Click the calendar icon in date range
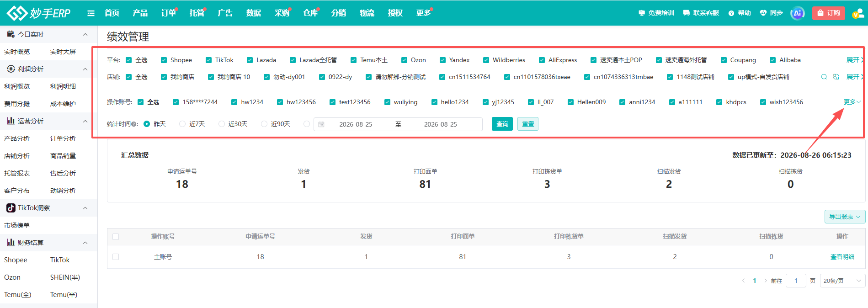Screen dimensions: 868x308 click(321, 124)
